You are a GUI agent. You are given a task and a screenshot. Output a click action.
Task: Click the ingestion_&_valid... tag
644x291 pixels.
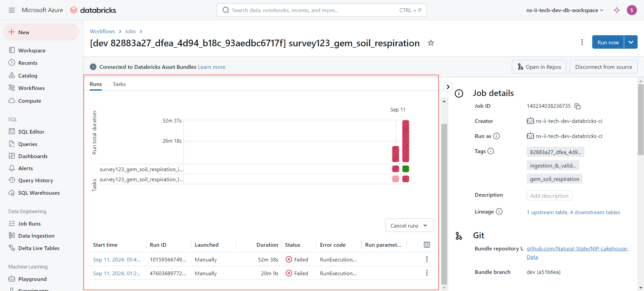pos(553,165)
